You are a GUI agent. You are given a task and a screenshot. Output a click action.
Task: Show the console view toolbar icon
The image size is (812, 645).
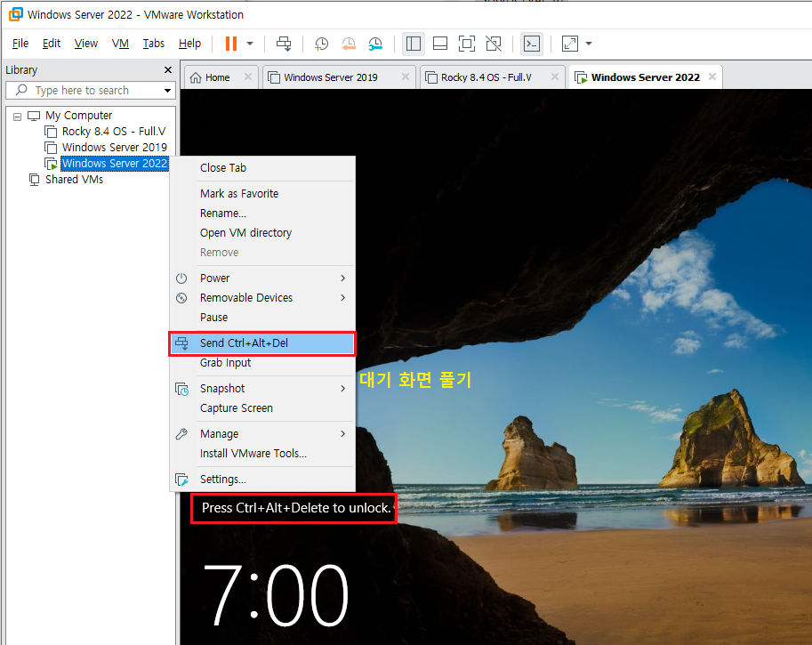(x=532, y=44)
